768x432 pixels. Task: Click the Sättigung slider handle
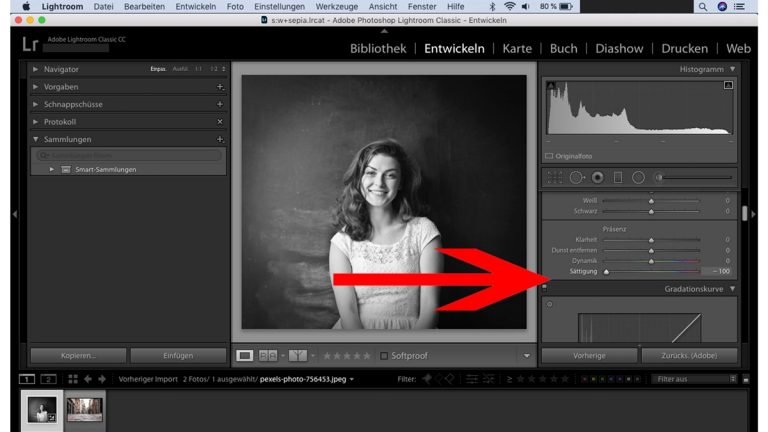pos(606,271)
